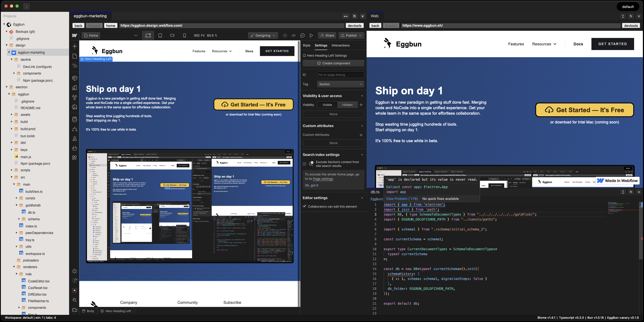Open the Tag Section dropdown
644x322 pixels.
click(340, 84)
